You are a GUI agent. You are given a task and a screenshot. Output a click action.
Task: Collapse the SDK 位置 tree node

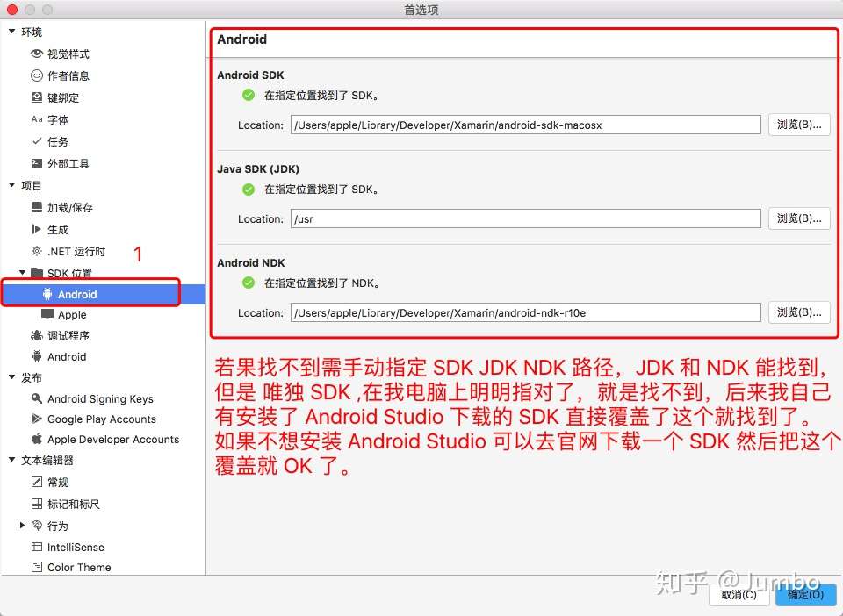(x=23, y=272)
